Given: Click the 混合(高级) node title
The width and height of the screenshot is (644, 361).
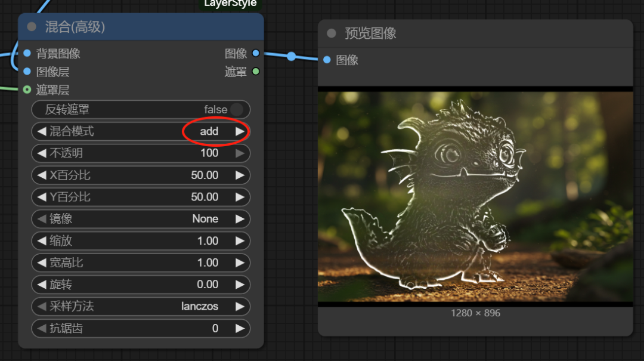Looking at the screenshot, I should 75,27.
